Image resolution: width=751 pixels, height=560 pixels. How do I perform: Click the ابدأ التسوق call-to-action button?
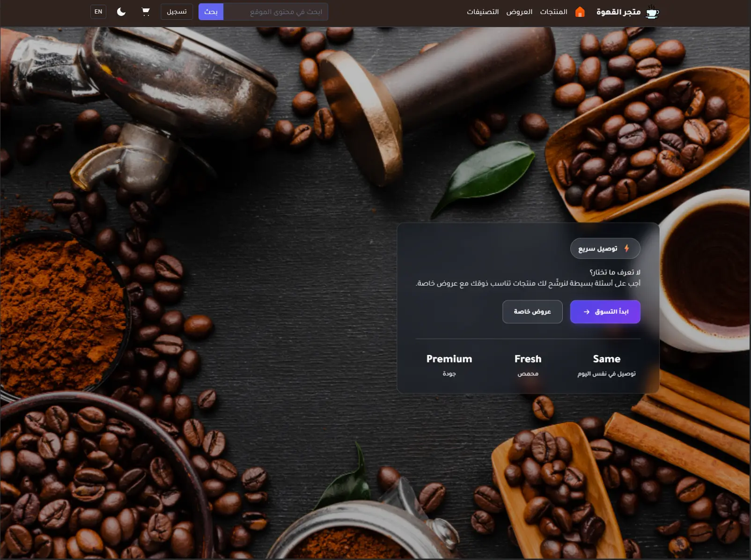pyautogui.click(x=605, y=312)
